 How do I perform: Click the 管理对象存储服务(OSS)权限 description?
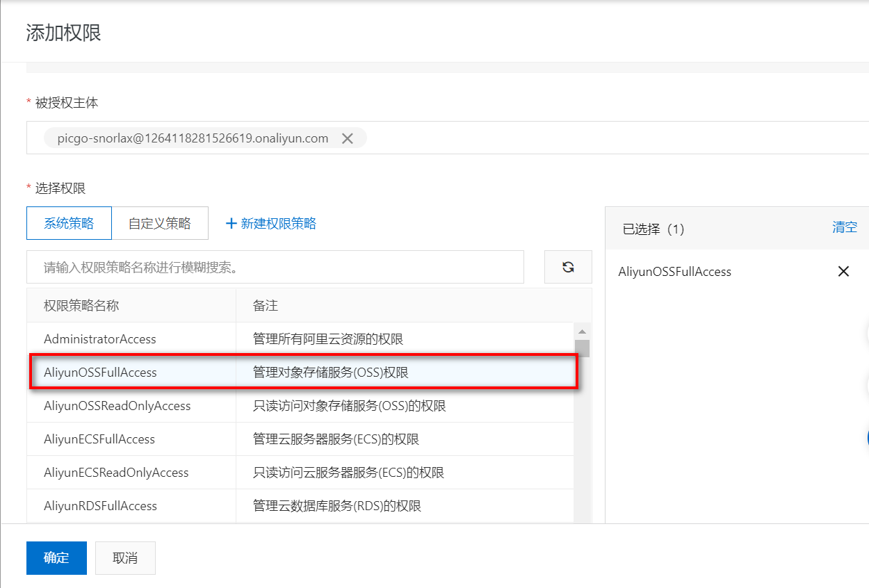coord(331,373)
